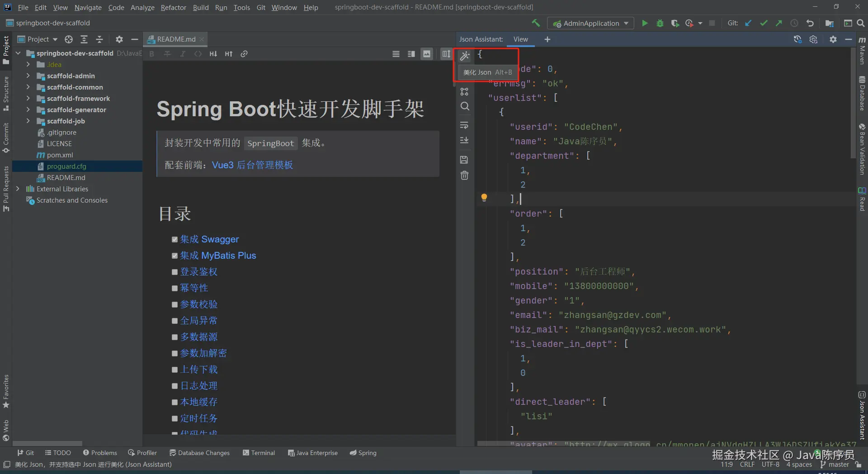Open the Refactor menu
Screen dimensions: 868x474
[x=173, y=7]
